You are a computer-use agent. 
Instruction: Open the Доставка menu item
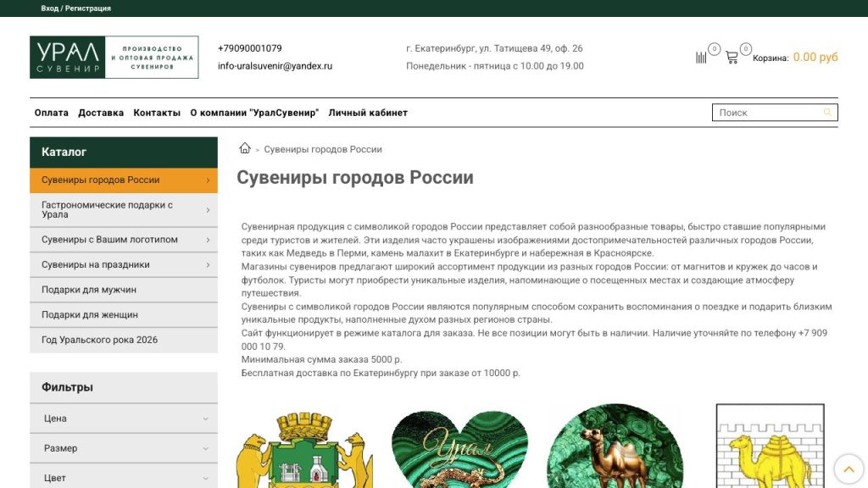point(101,113)
